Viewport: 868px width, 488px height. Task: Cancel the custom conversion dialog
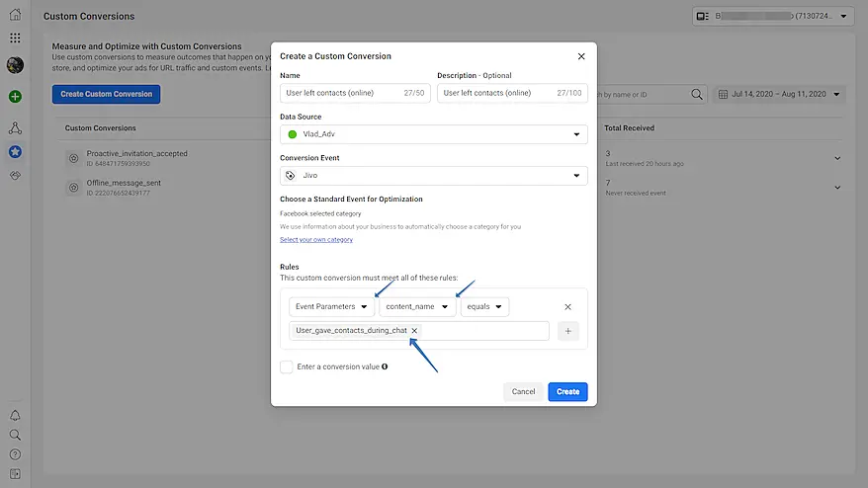(x=523, y=392)
